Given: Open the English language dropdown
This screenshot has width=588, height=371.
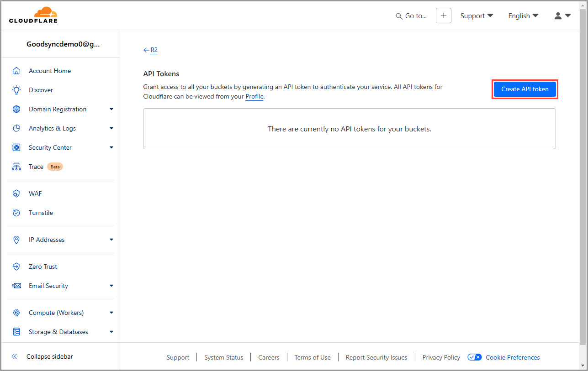Looking at the screenshot, I should (524, 16).
